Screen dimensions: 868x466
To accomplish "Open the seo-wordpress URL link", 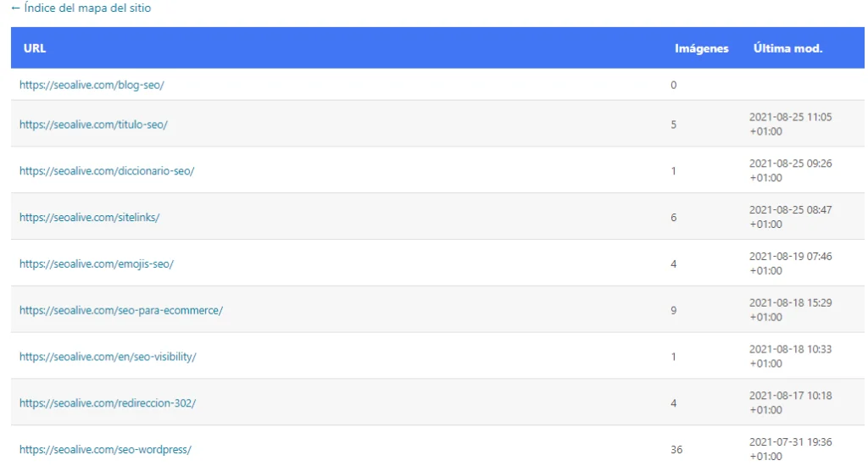I will [105, 450].
